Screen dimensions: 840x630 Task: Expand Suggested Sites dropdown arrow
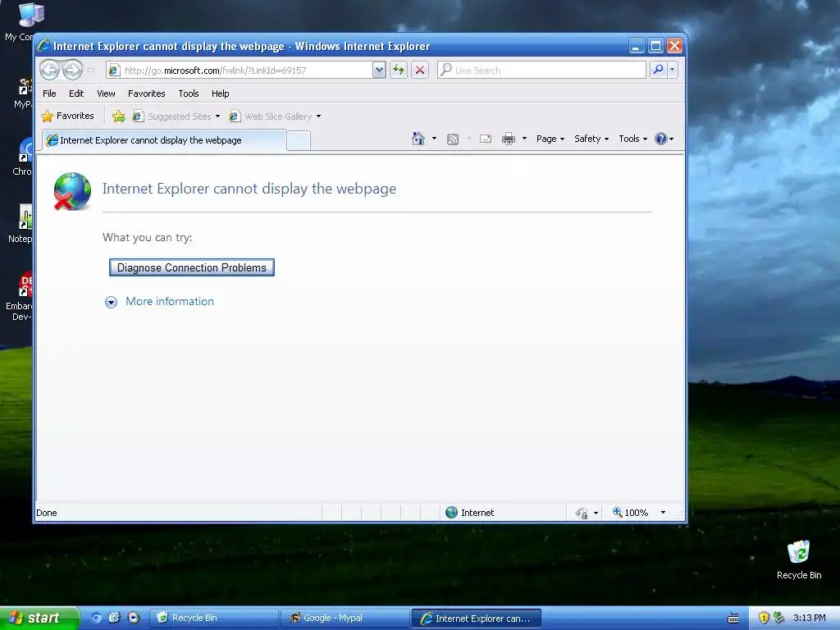click(x=217, y=116)
